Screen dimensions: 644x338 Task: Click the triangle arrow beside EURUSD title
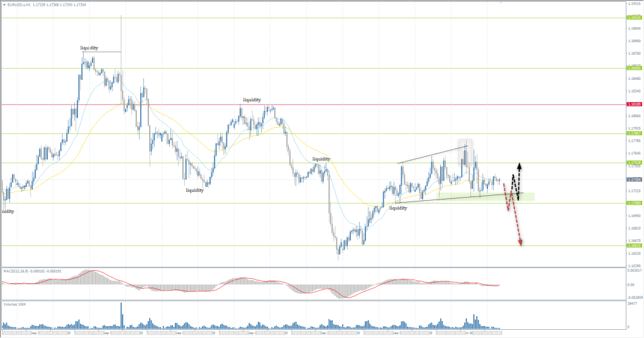[x=4, y=5]
